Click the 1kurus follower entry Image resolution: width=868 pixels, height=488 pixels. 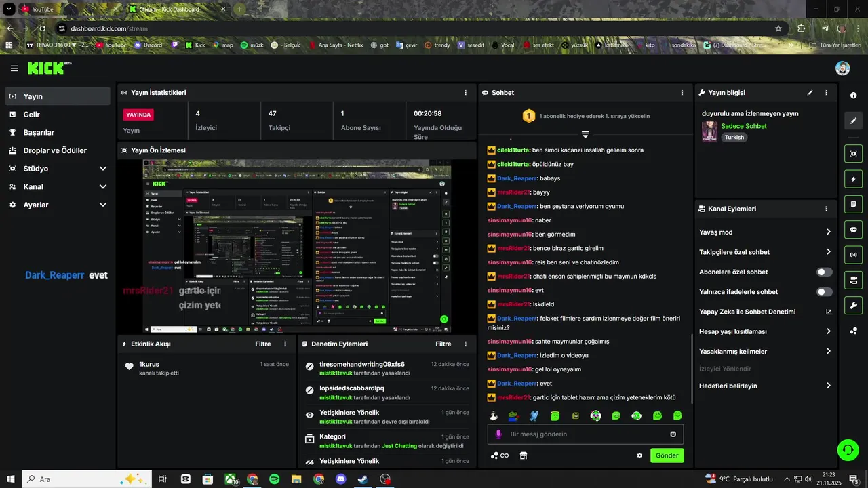click(207, 368)
